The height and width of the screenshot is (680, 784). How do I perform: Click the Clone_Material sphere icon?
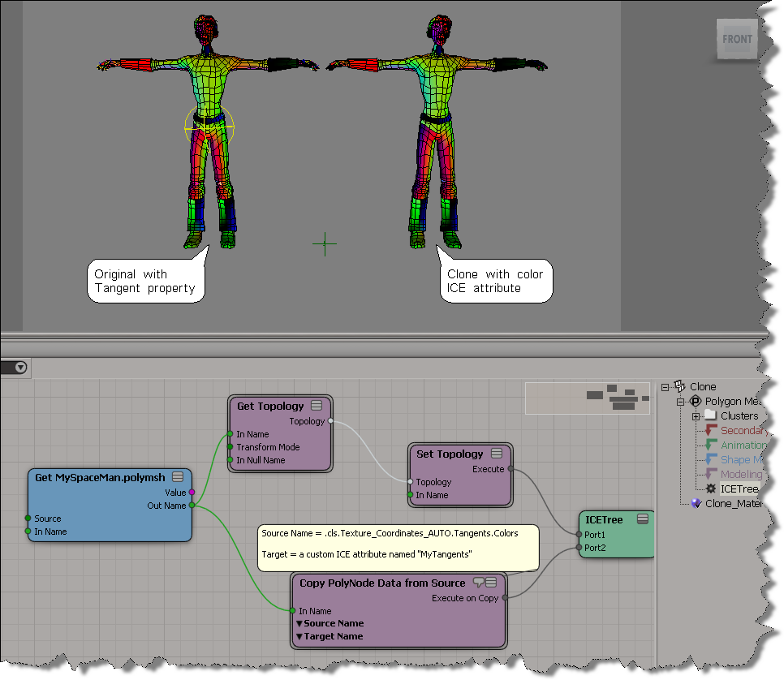click(x=696, y=503)
